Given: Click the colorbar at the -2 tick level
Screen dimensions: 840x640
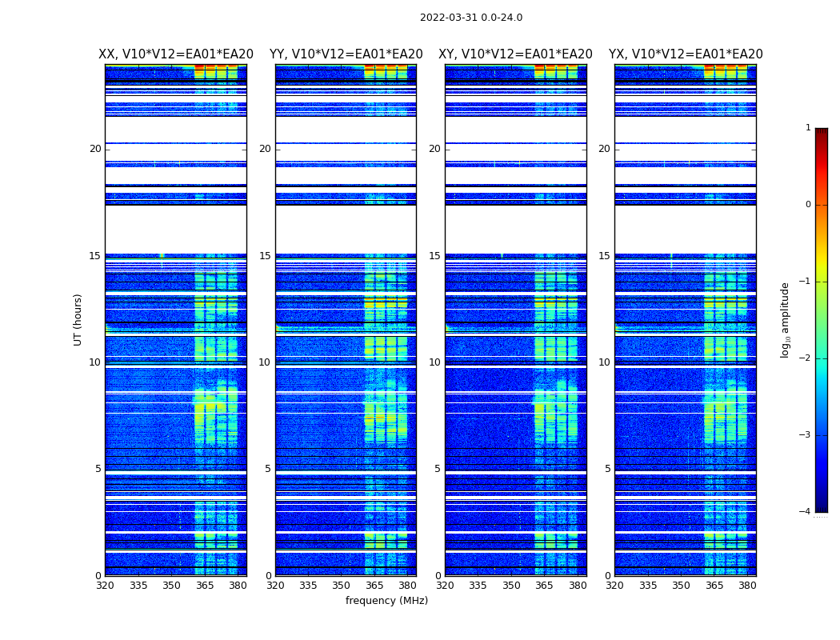Looking at the screenshot, I should tap(822, 358).
